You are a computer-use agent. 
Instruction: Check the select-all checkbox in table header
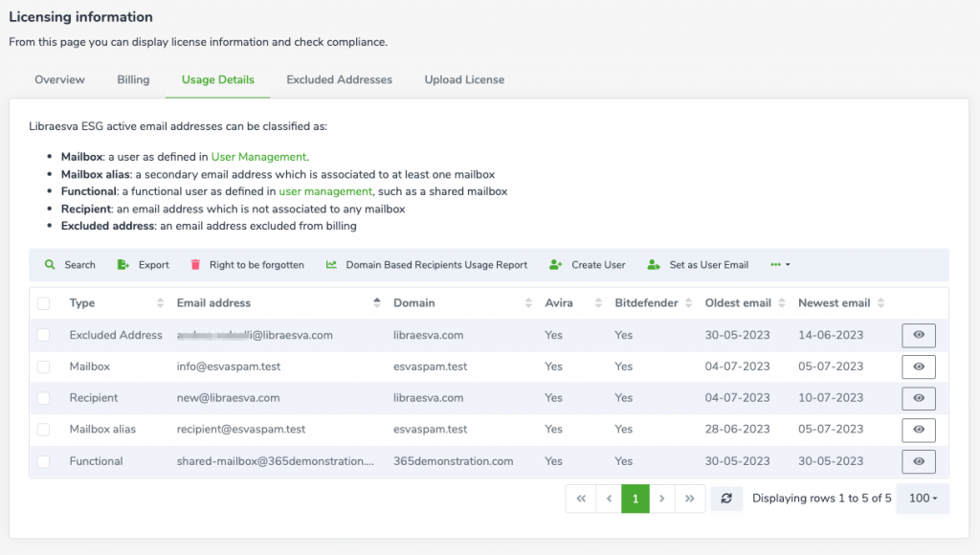[43, 302]
